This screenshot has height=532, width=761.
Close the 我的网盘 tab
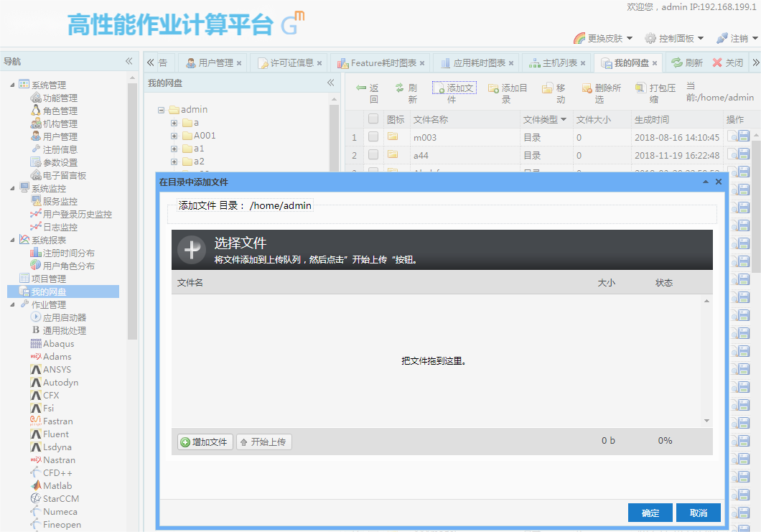(x=655, y=63)
